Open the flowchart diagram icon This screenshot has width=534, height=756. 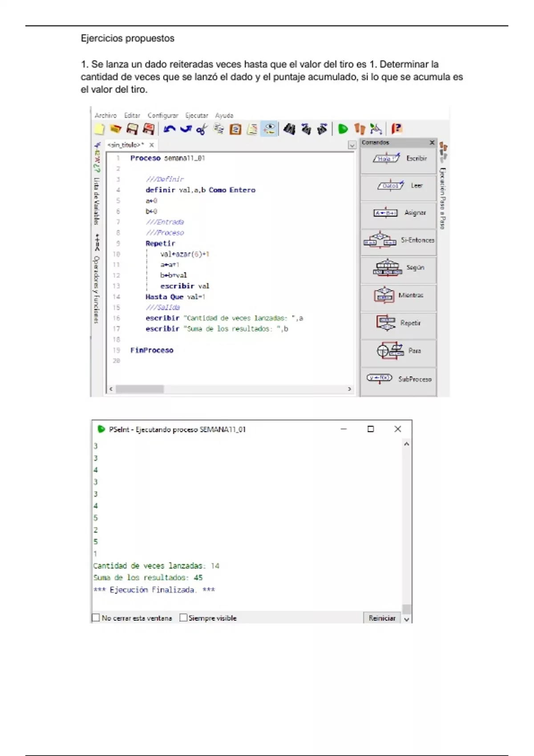pyautogui.click(x=376, y=129)
